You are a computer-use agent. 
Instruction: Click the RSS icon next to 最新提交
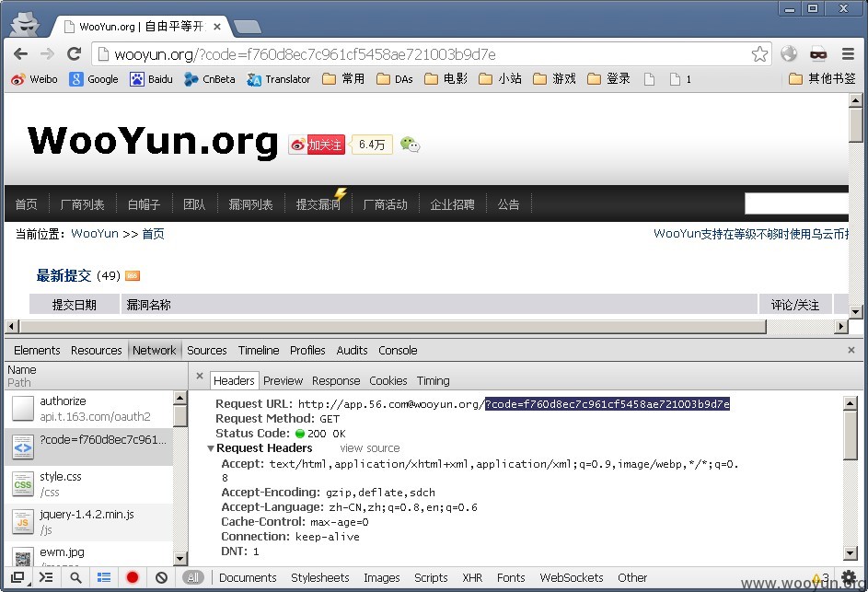133,276
